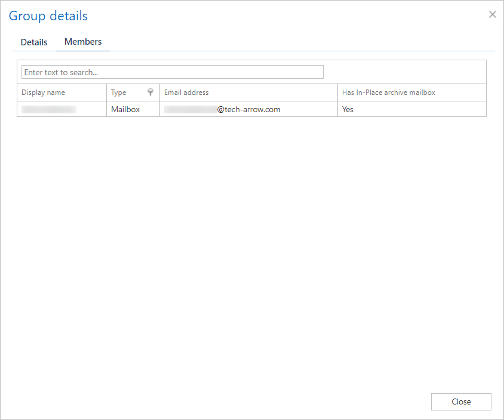Sort by the Email address column header
Image resolution: width=504 pixels, height=420 pixels.
186,92
